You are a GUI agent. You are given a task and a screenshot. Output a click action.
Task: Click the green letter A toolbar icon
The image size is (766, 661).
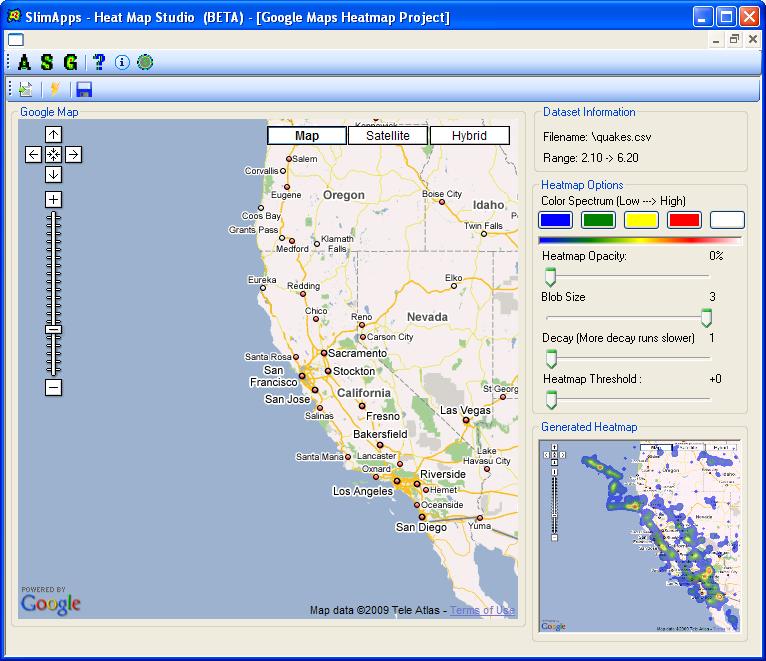[24, 63]
